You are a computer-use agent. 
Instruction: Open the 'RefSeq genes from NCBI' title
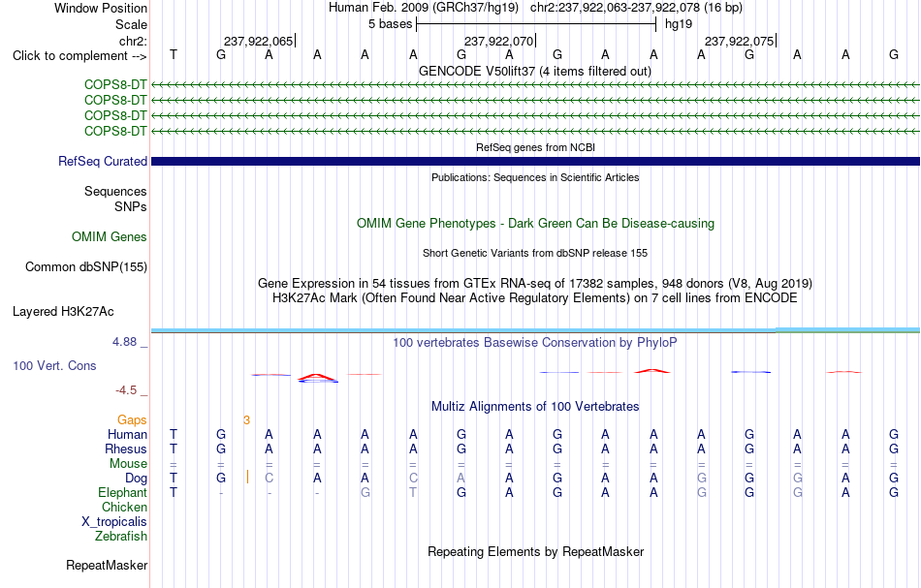tap(535, 147)
